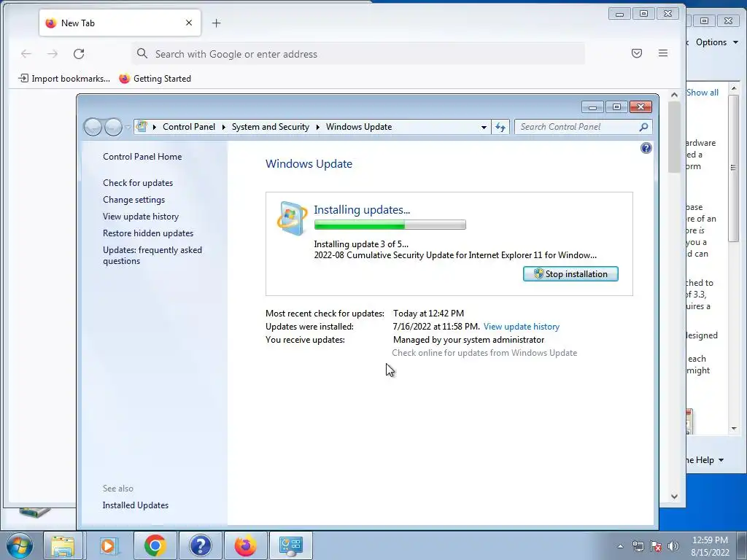
Task: Click the Firefox page vertical scrollbar thumb
Action: point(674,137)
